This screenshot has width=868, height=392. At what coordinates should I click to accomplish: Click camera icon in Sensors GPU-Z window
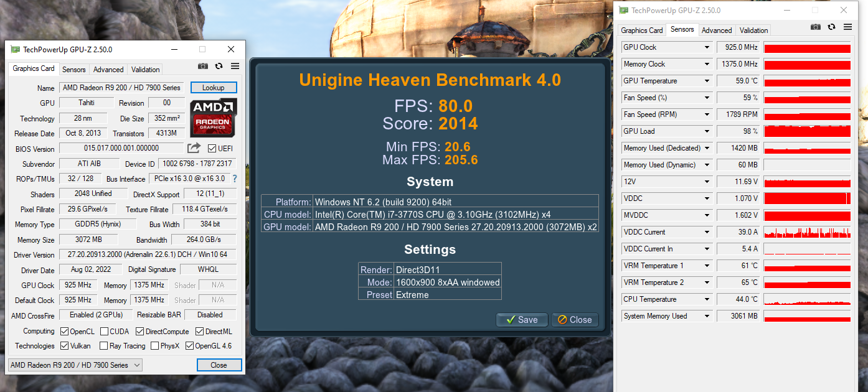816,27
